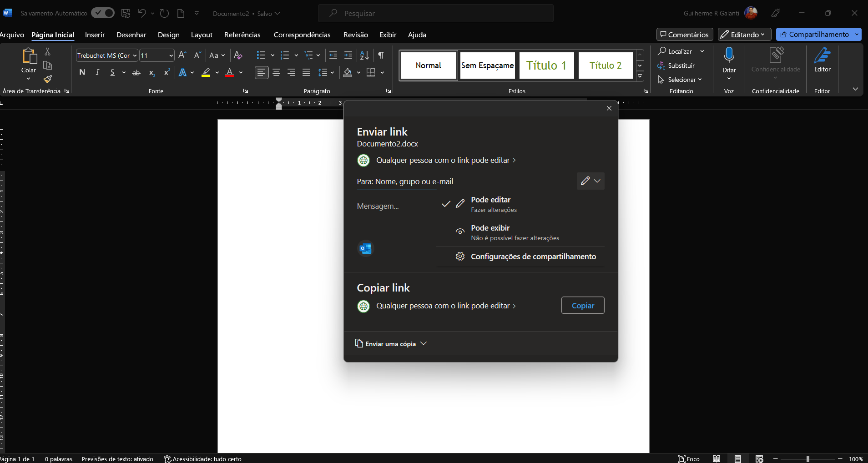Click the yellow text highlight color button
This screenshot has width=868, height=463.
pyautogui.click(x=206, y=72)
